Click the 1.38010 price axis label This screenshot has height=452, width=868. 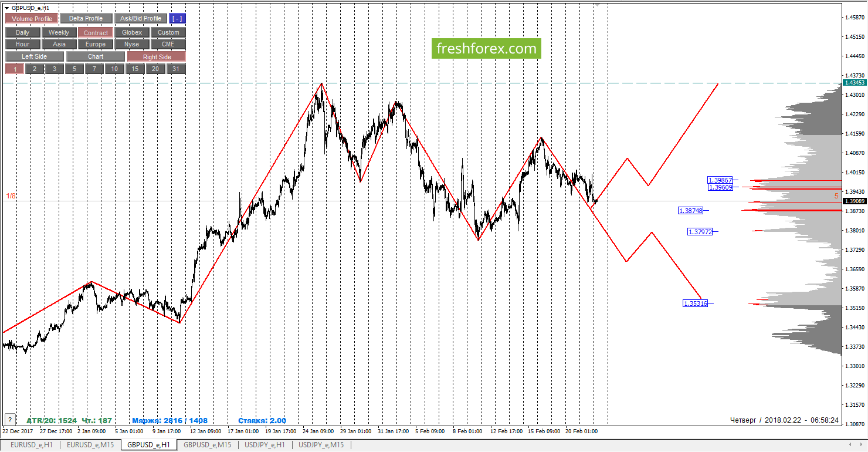click(856, 231)
